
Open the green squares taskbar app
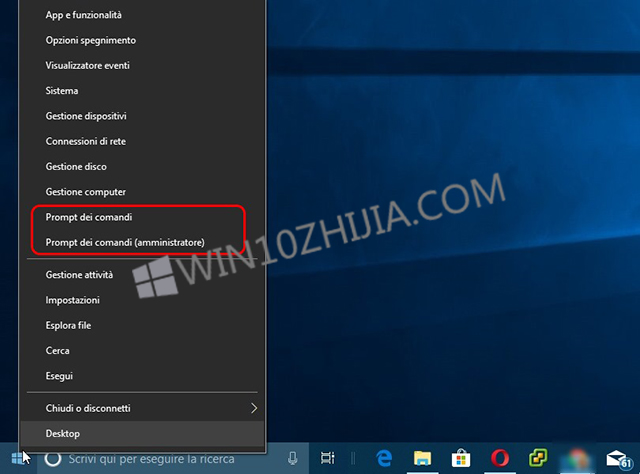pyautogui.click(x=538, y=458)
